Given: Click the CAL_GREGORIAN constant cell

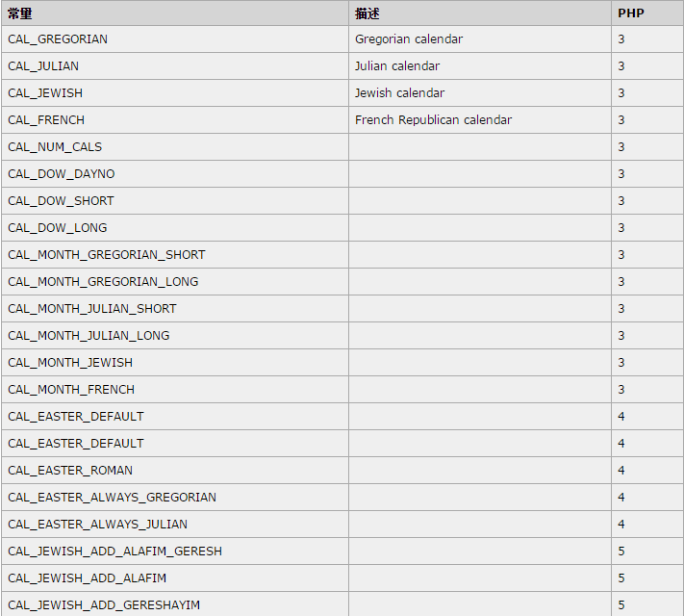Looking at the screenshot, I should coord(175,39).
